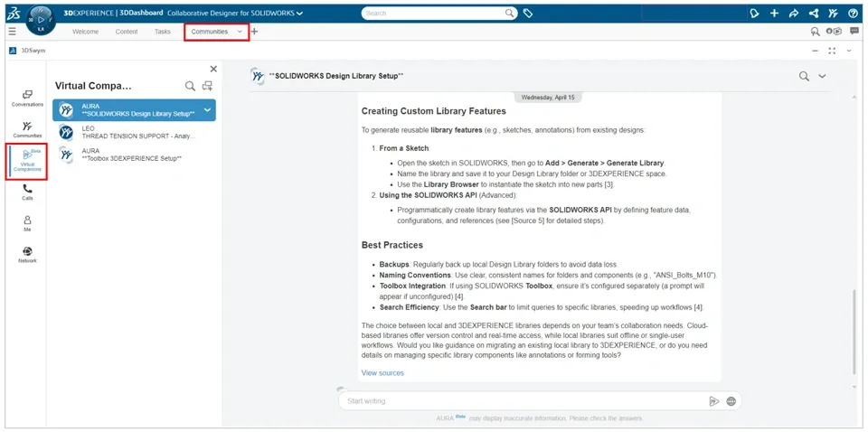Open the hamburger menu
Viewport: 868px width, 432px height.
[x=12, y=32]
